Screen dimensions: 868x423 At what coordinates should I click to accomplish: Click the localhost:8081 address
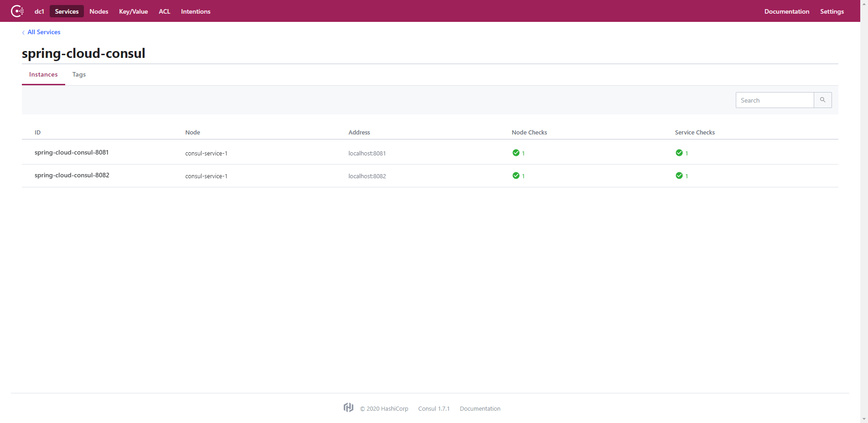[367, 153]
